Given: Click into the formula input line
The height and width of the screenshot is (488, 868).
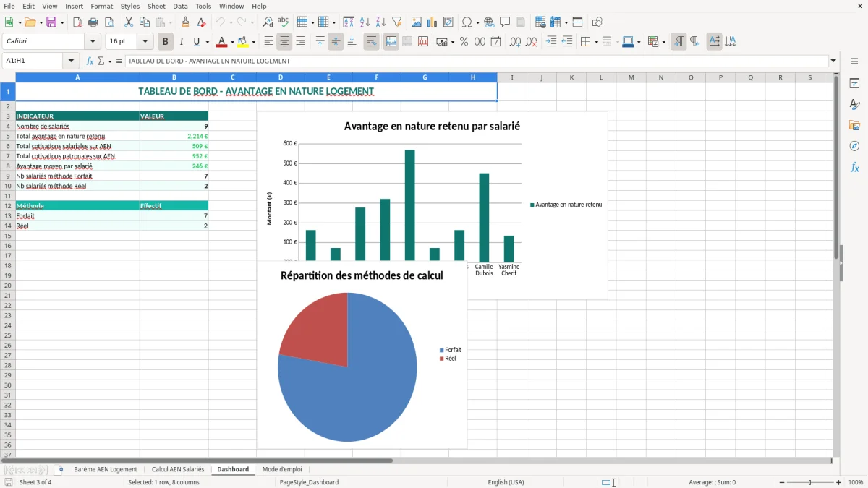Looking at the screenshot, I should (477, 61).
